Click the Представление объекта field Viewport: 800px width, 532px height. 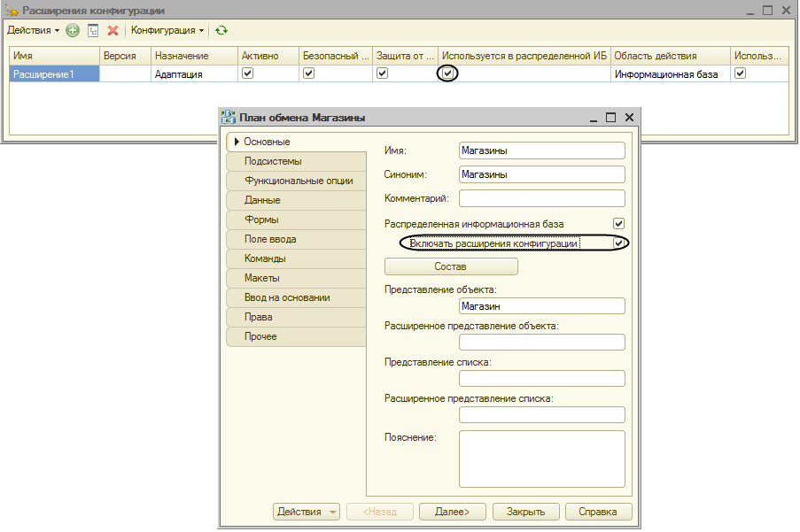542,306
